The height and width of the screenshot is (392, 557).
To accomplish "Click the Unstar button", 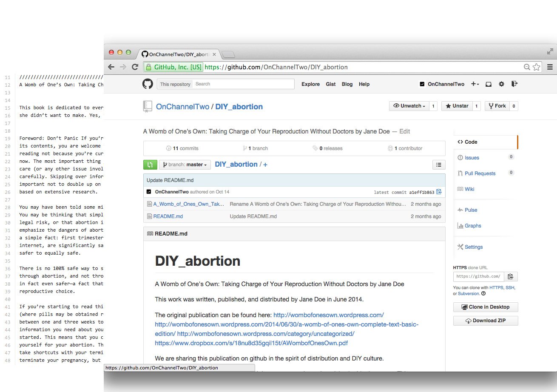I will click(x=457, y=106).
